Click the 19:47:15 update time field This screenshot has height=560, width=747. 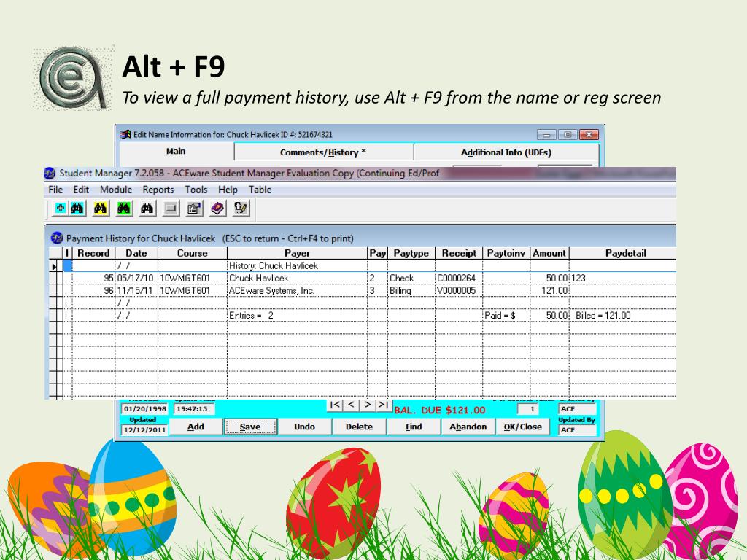point(194,408)
